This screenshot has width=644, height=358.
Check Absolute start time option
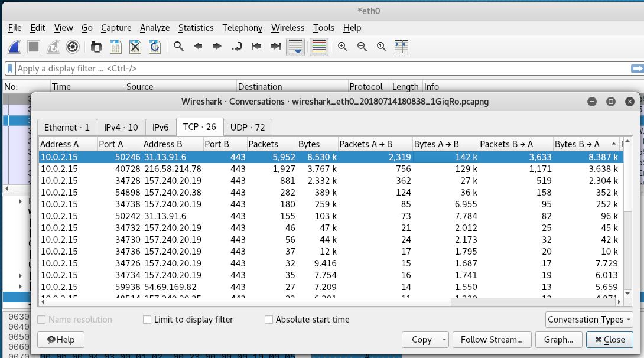269,320
